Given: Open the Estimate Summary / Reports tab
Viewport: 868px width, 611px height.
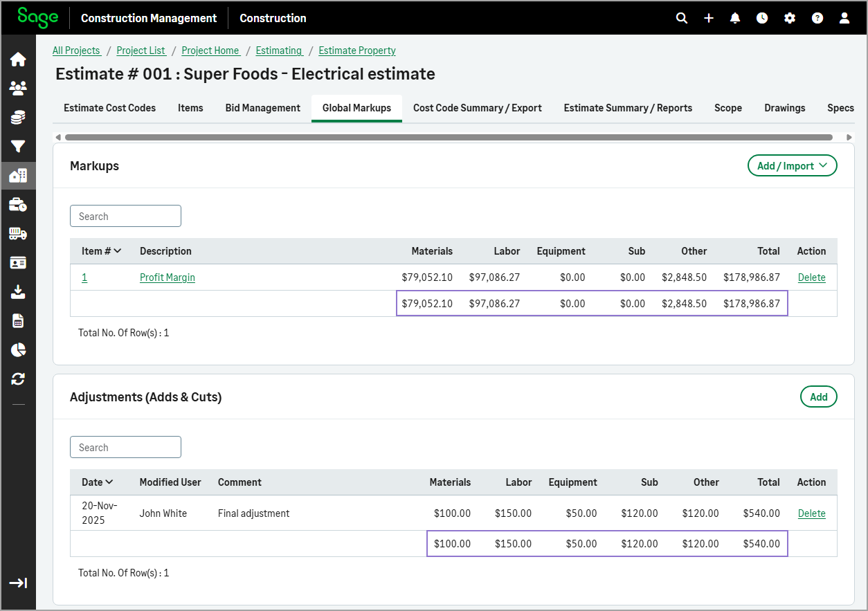Looking at the screenshot, I should click(628, 108).
